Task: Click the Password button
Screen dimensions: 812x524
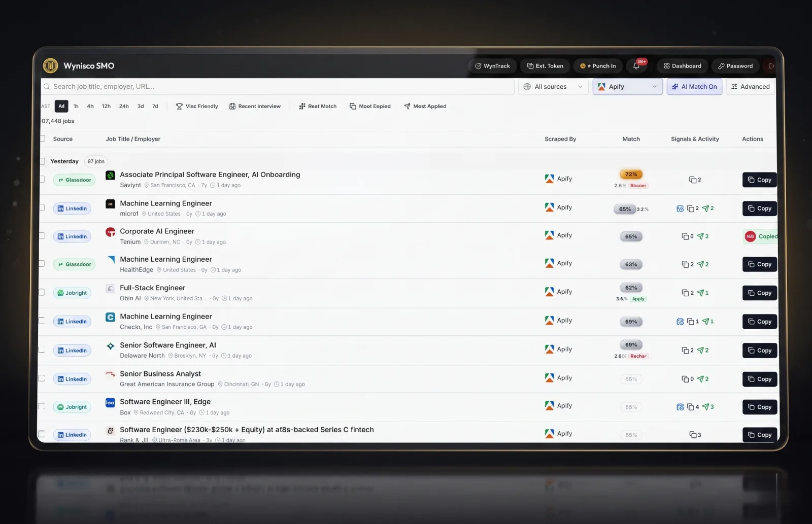Action: click(735, 66)
